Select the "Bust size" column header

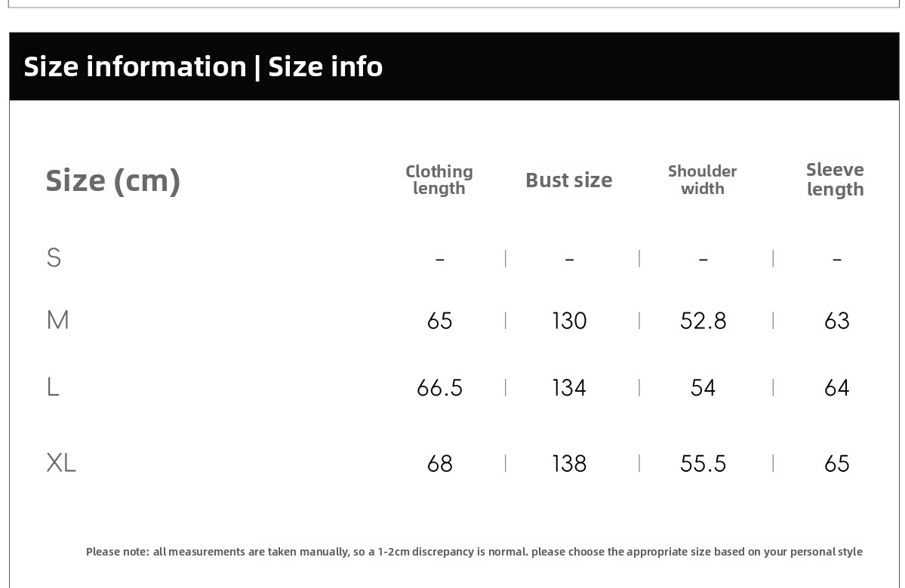pyautogui.click(x=569, y=180)
